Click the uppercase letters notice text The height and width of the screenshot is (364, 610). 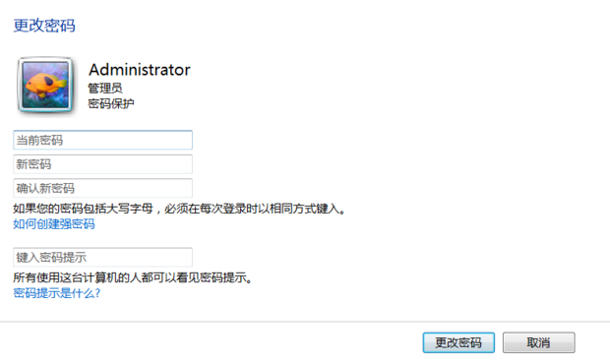[x=179, y=209]
